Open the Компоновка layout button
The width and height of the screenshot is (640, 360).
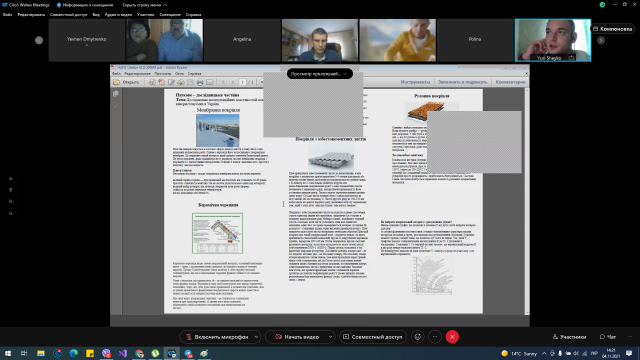[x=613, y=29]
